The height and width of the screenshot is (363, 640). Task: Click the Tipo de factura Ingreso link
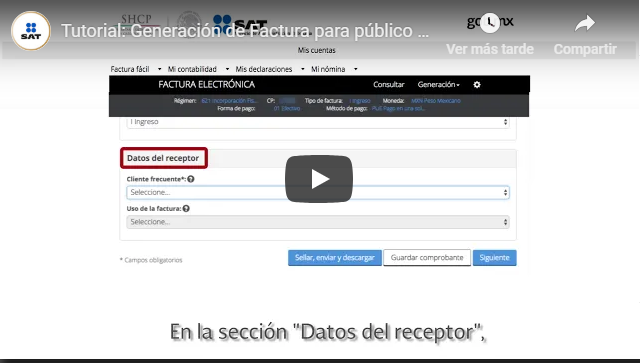click(360, 100)
